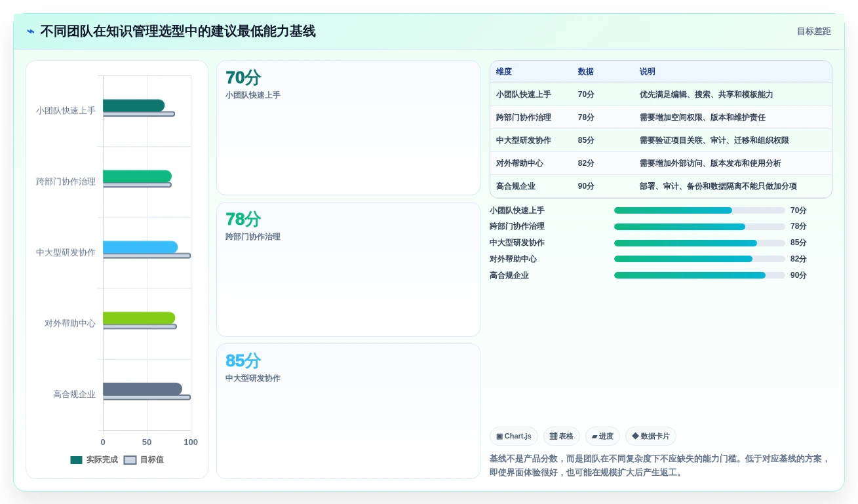Click the 小团队快速上手 progress bar
The height and width of the screenshot is (504, 858).
pyautogui.click(x=699, y=210)
